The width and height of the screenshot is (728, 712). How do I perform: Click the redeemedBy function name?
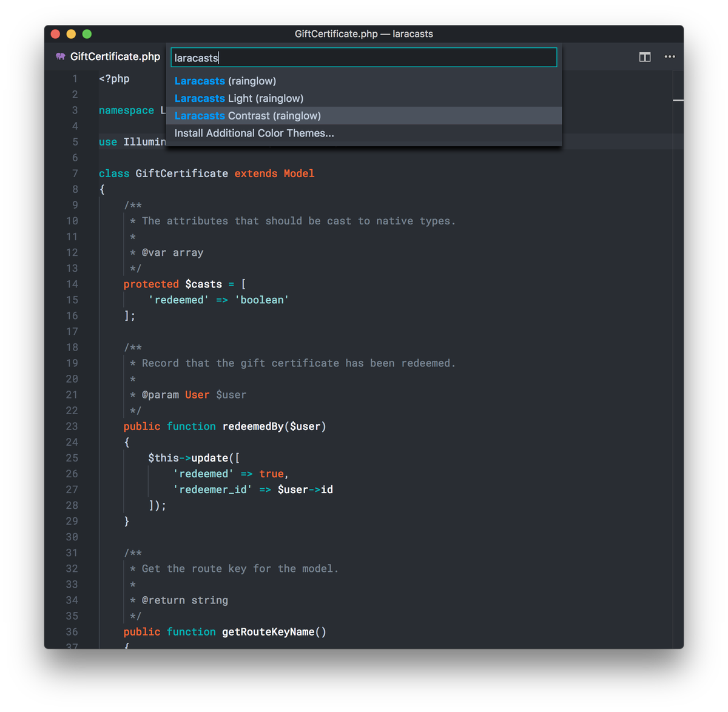click(x=253, y=426)
